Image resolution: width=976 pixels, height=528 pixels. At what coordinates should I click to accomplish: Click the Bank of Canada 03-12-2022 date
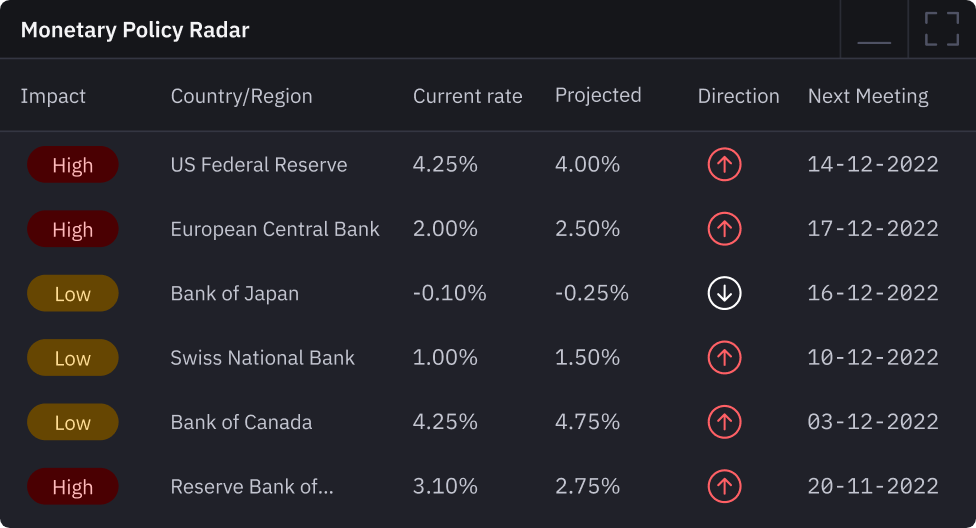873,422
